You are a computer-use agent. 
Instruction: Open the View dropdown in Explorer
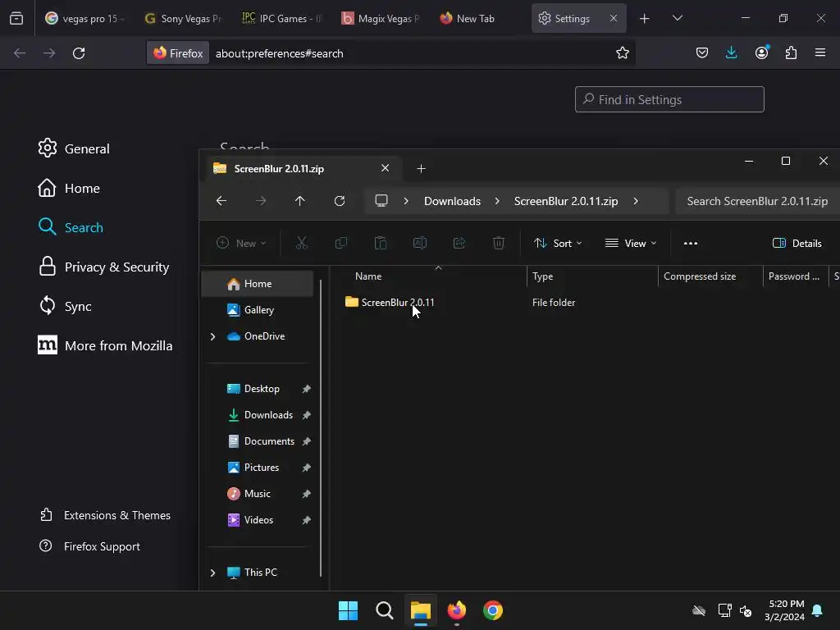pos(631,243)
